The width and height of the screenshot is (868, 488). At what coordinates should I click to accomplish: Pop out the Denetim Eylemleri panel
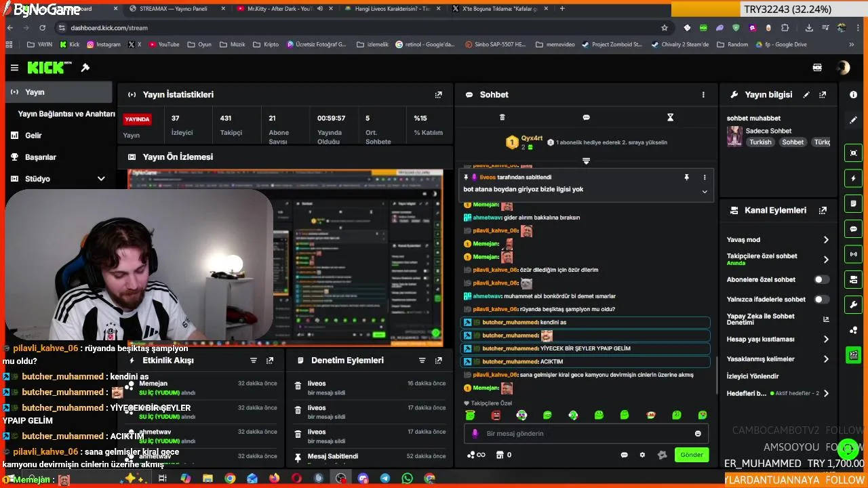coord(438,361)
